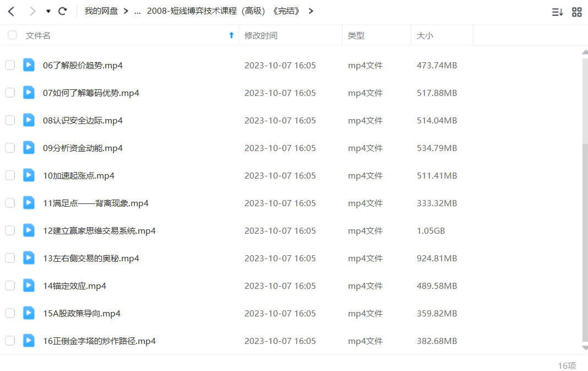Viewport: 588px width, 371px height.
Task: Click the scrollbar down arrow
Action: pyautogui.click(x=585, y=348)
